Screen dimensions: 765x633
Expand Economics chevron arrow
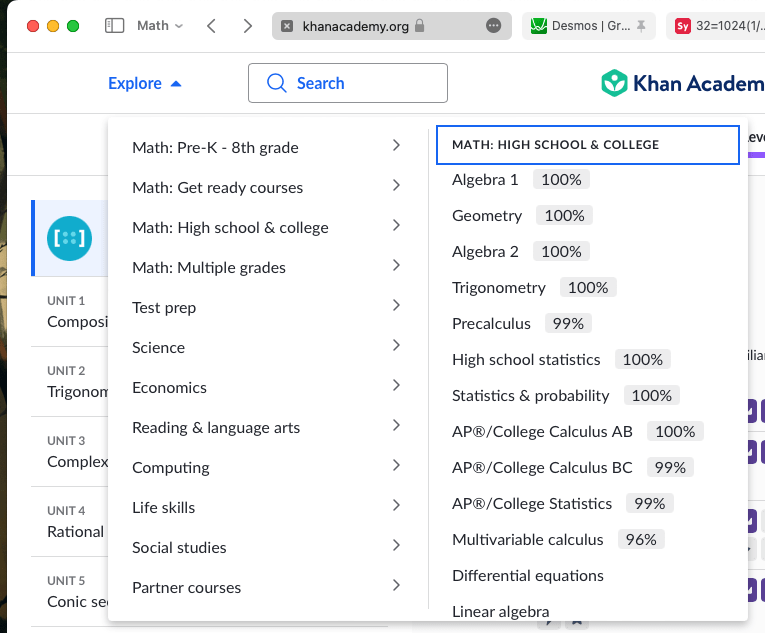click(x=396, y=386)
